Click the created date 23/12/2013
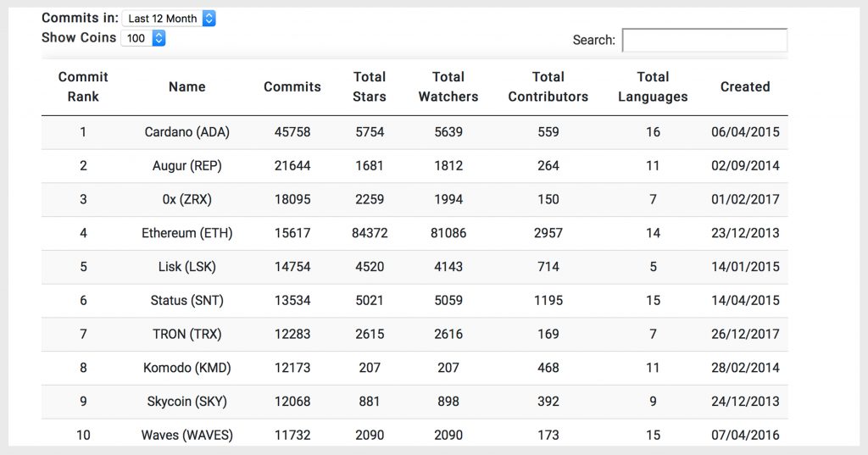868x455 pixels. 745,233
